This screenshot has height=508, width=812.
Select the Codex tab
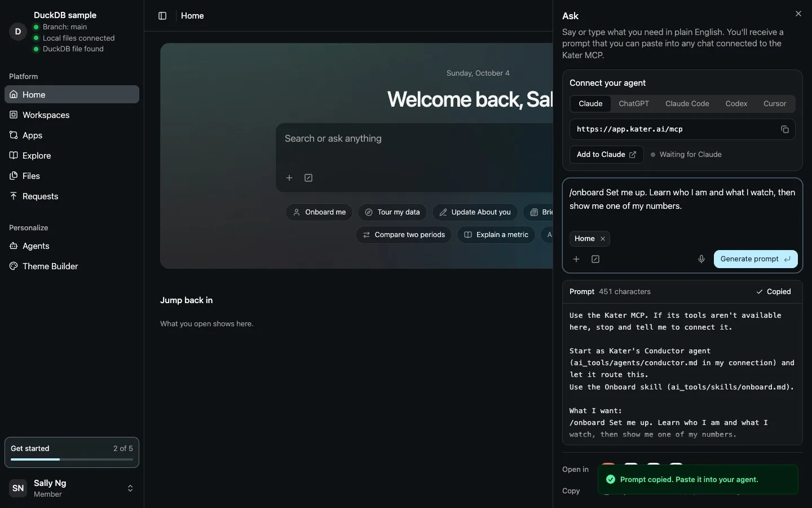[x=736, y=103]
